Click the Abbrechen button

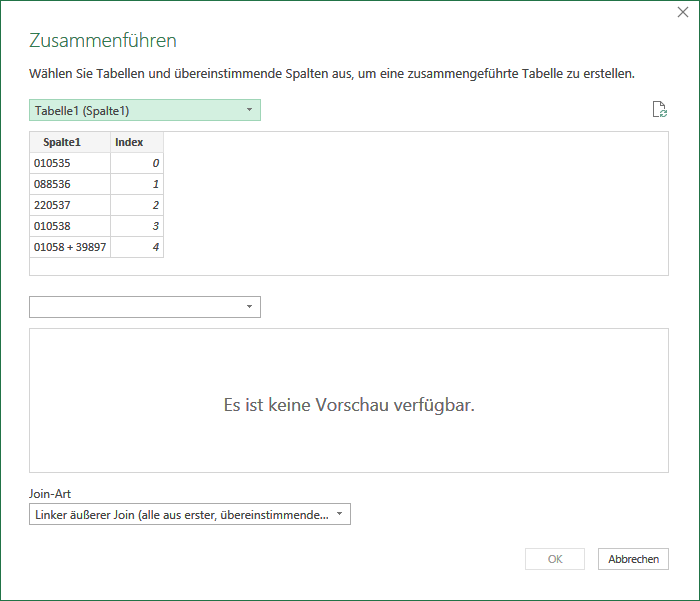pyautogui.click(x=633, y=559)
